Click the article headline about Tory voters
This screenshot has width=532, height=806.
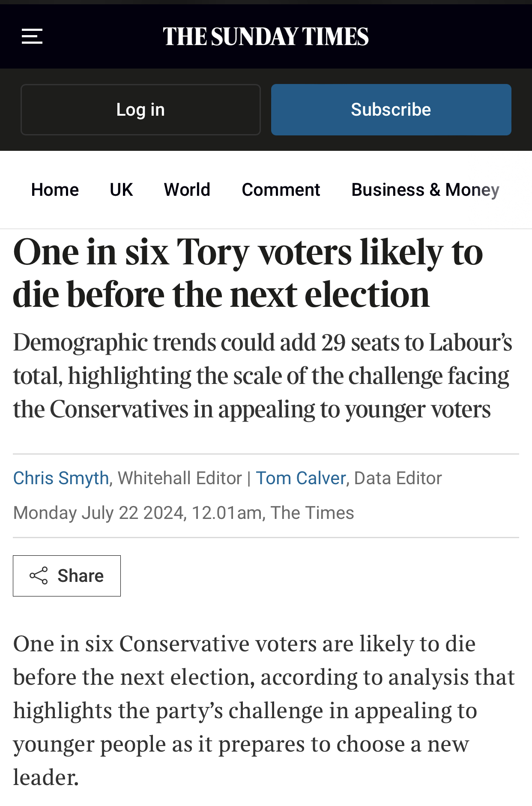coord(248,273)
